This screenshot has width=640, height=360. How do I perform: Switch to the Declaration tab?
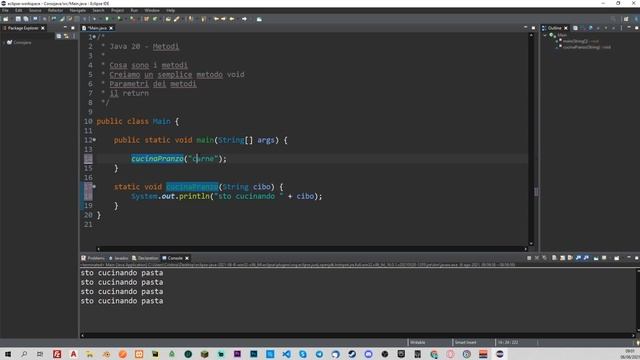(145, 258)
